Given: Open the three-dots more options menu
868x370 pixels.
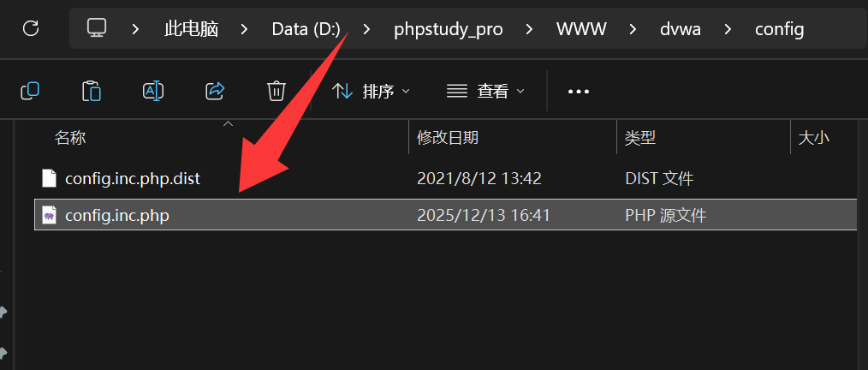Looking at the screenshot, I should click(x=579, y=92).
